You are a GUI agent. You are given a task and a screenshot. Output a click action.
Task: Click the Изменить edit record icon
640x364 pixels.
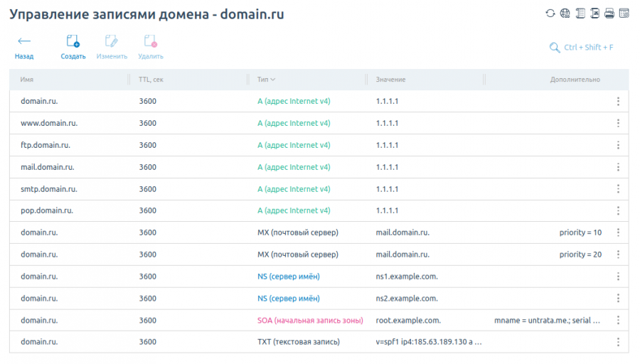pyautogui.click(x=112, y=47)
